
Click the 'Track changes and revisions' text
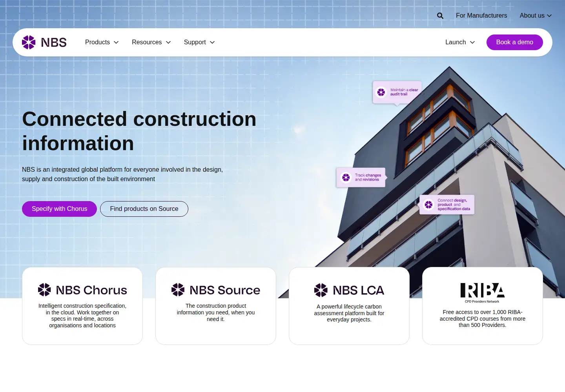coord(368,178)
